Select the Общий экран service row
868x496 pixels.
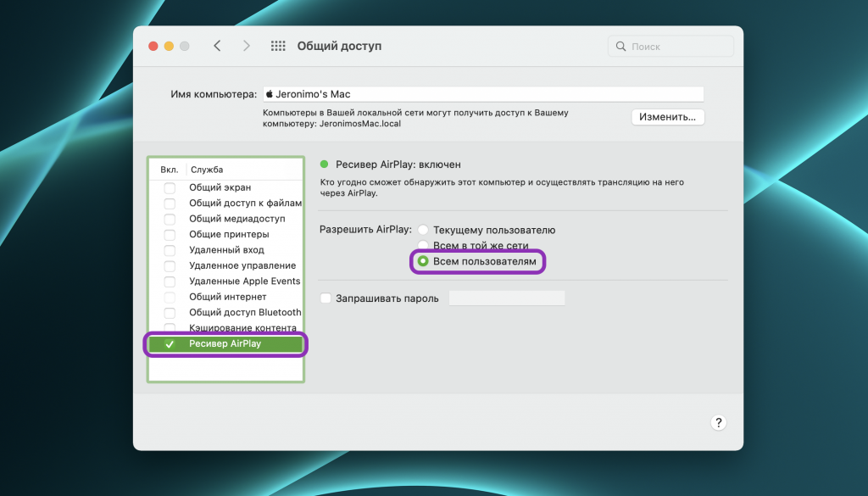click(x=225, y=187)
